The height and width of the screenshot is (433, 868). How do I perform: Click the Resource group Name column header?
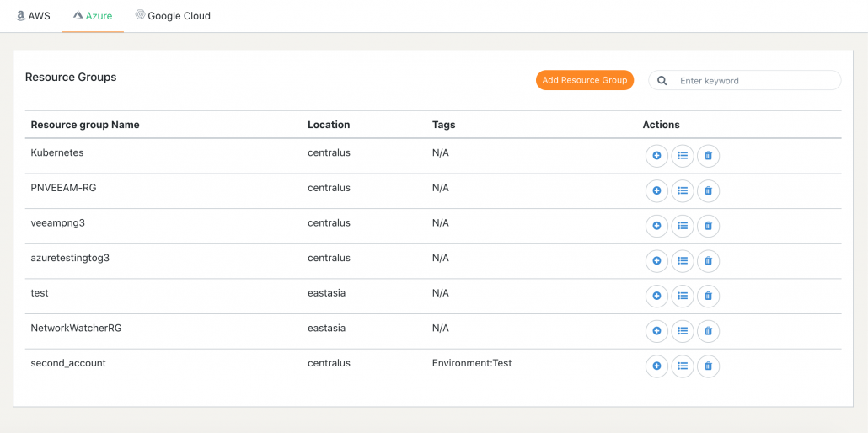(x=85, y=125)
